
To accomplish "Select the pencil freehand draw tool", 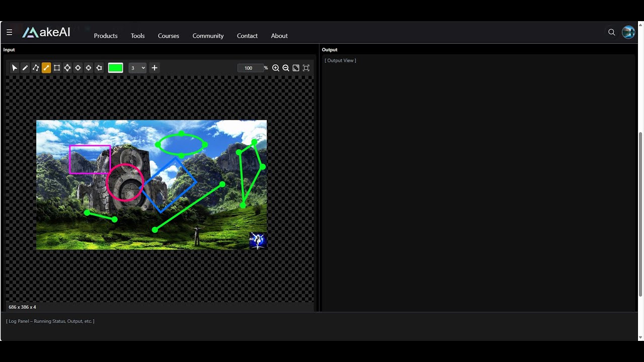I will pos(25,68).
